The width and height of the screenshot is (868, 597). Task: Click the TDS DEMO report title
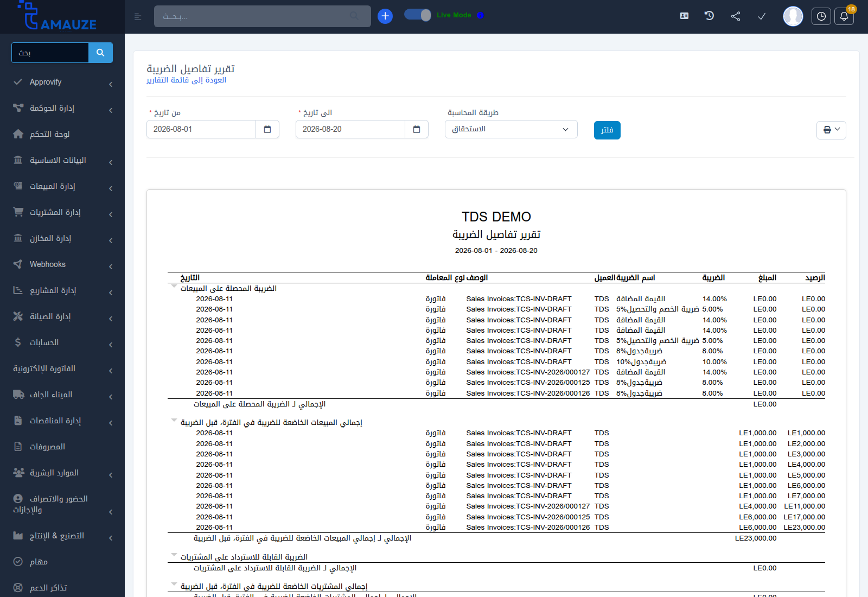[496, 217]
